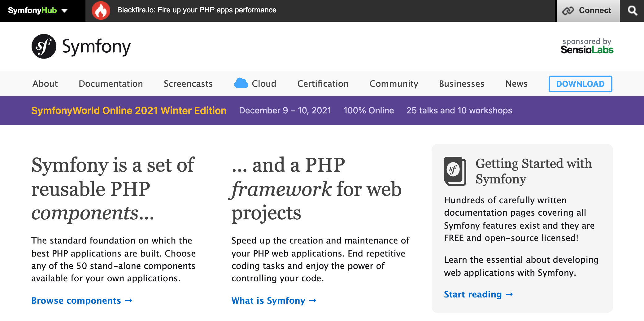Open the Cloud menu item
The image size is (644, 321).
[x=264, y=84]
